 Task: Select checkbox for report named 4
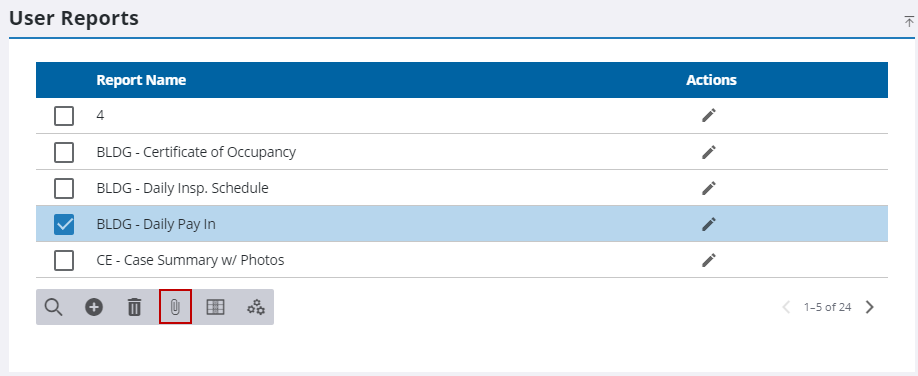point(64,116)
